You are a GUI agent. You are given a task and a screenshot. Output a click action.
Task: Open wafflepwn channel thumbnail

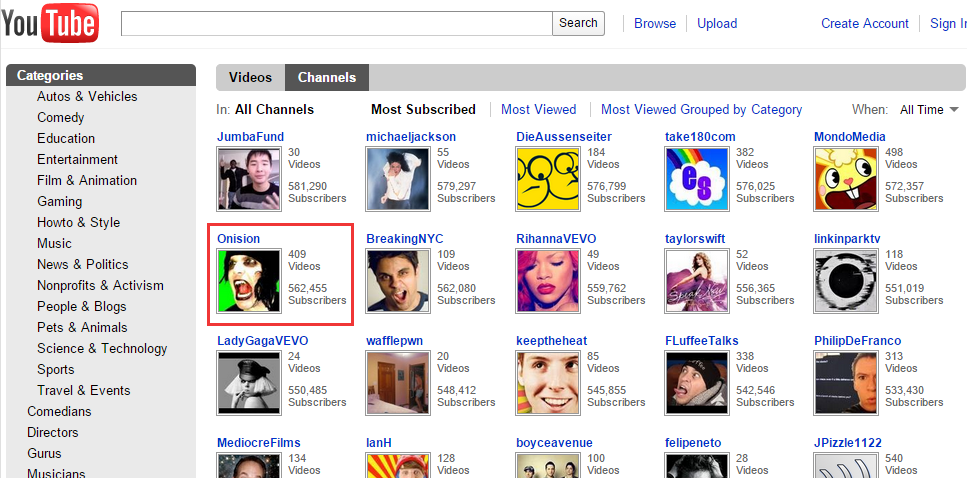coord(398,383)
